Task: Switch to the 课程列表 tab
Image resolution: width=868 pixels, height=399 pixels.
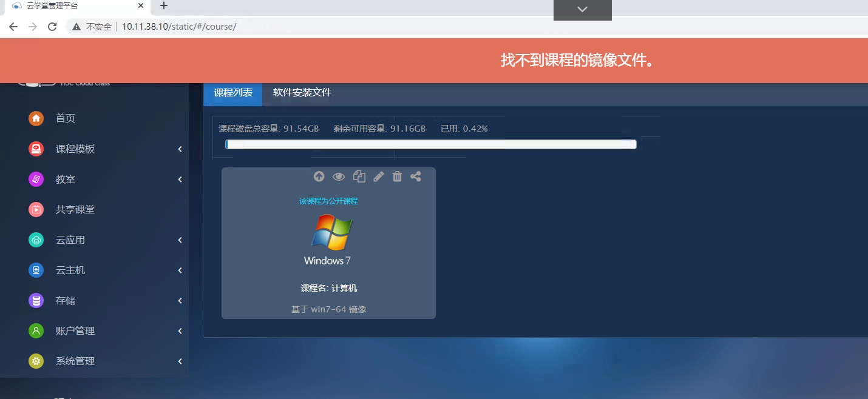Action: tap(233, 93)
